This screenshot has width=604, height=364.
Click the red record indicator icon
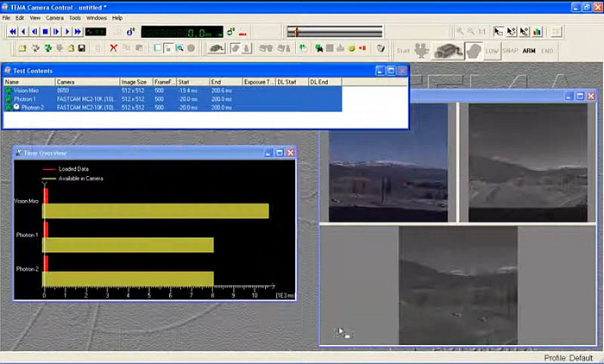(362, 48)
